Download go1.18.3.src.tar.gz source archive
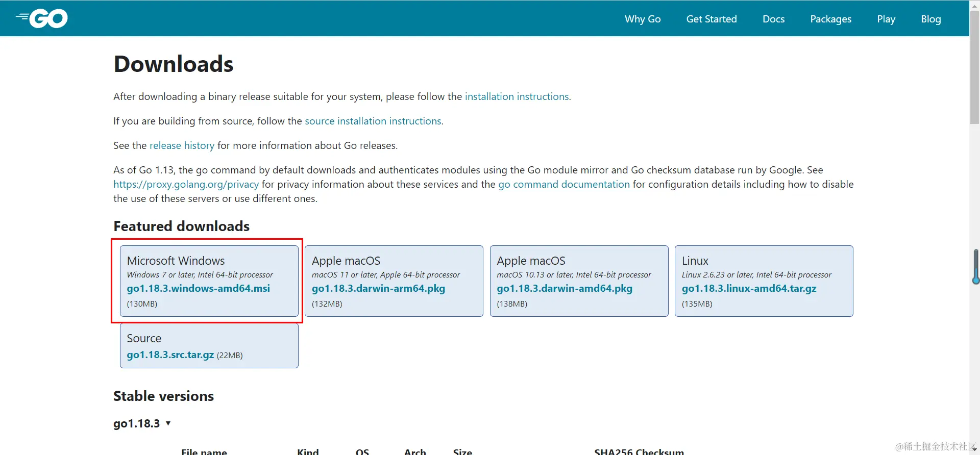This screenshot has height=455, width=980. click(x=170, y=355)
